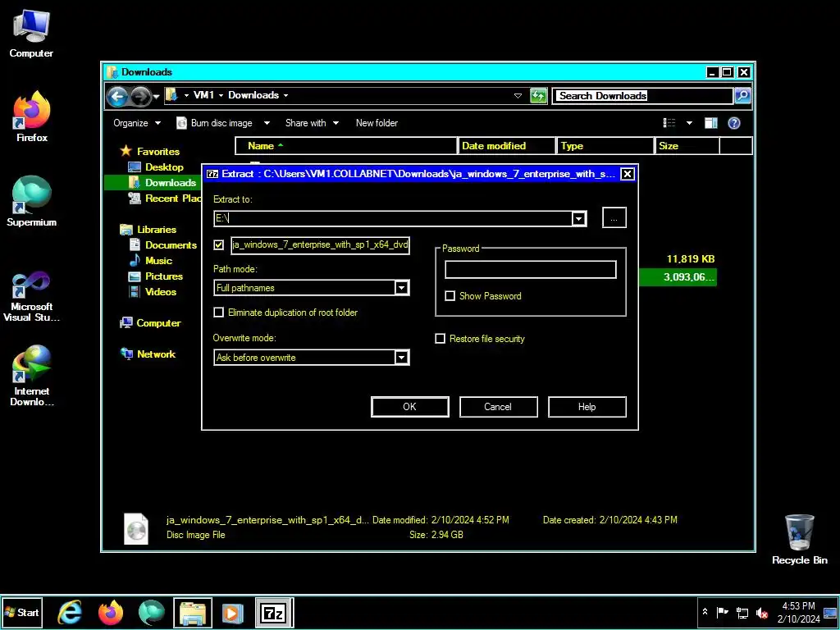
Task: Edit the ja_windows_7 subfolder name field
Action: (x=321, y=244)
